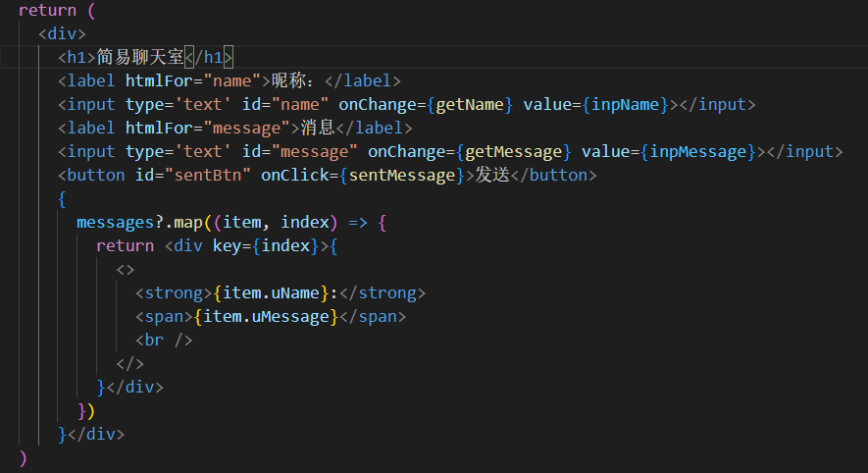Click the inpMessage value expression
Screen dimensions: 868x473
tap(698, 152)
